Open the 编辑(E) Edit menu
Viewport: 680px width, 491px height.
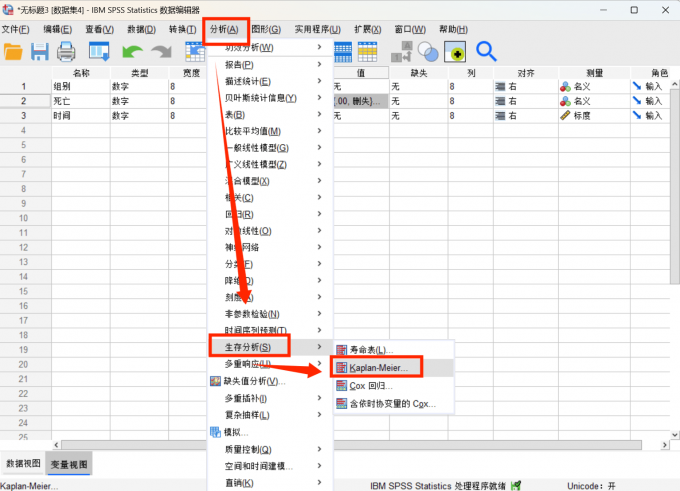click(x=58, y=29)
